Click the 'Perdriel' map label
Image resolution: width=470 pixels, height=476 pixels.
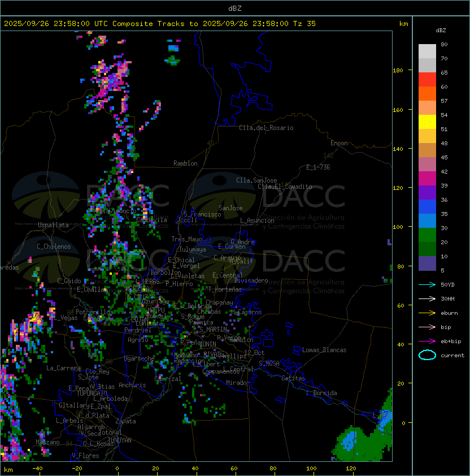click(x=138, y=330)
